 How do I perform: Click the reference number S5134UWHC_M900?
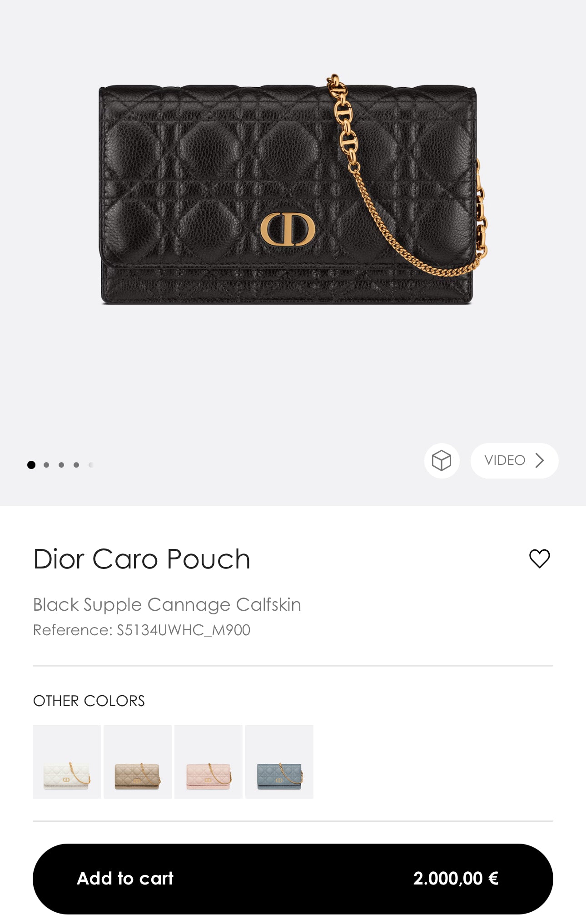[x=184, y=630]
